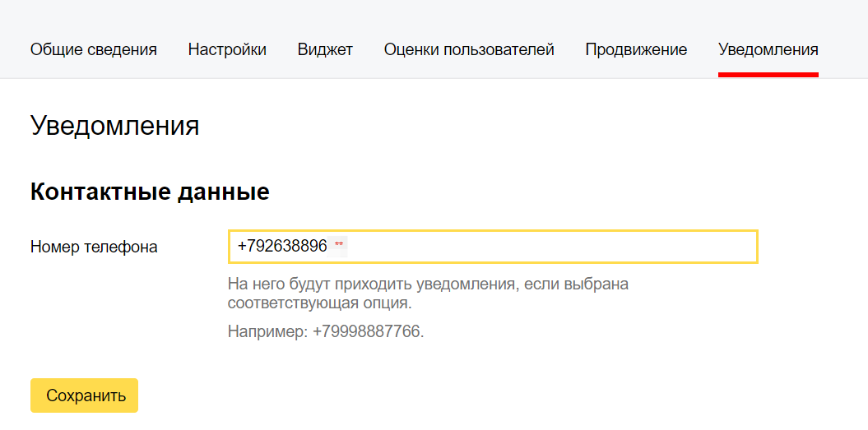Screen dimensions: 868x430
Task: Go to the Виджет tab
Action: (x=325, y=50)
